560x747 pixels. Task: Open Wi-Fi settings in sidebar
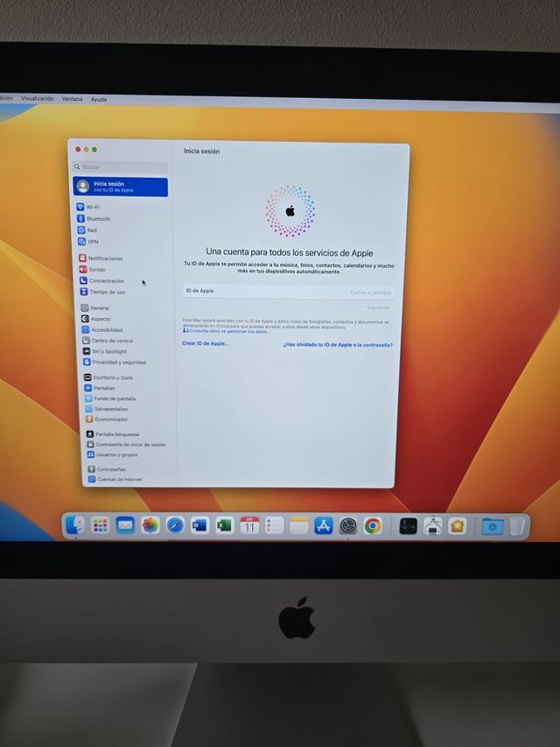click(x=93, y=208)
